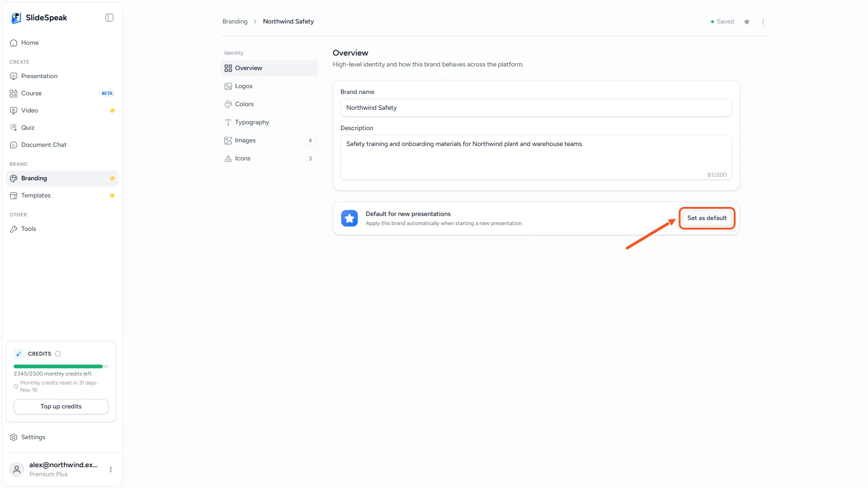
Task: Click the Overview page heading
Action: coord(350,53)
